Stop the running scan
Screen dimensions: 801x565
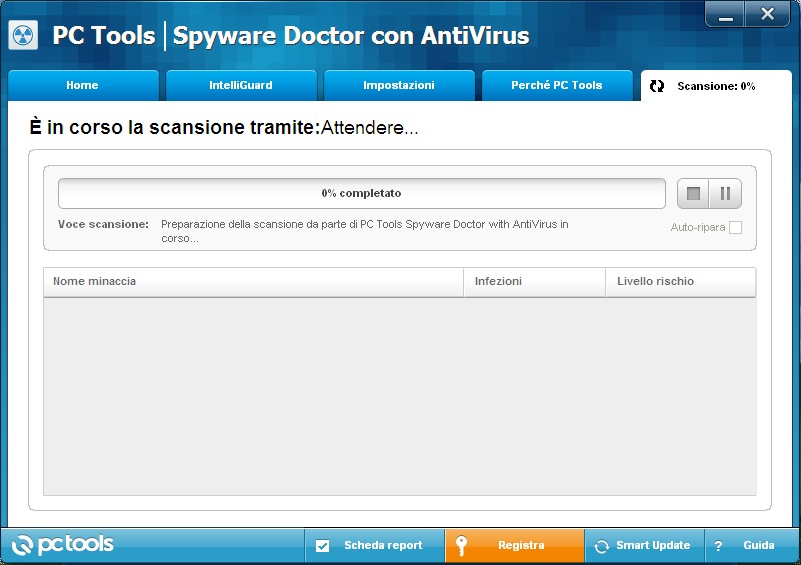[693, 194]
